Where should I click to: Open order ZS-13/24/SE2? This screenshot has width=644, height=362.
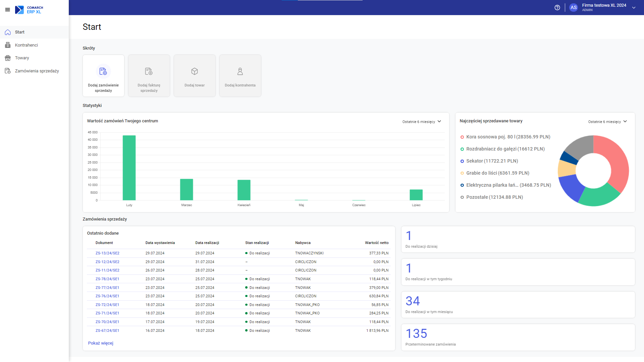click(107, 253)
